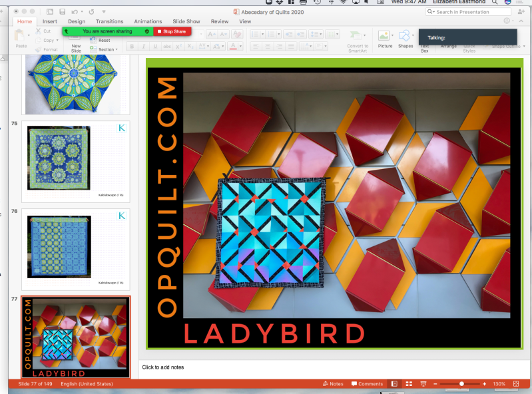
Task: Click the Stop Share button
Action: (172, 31)
